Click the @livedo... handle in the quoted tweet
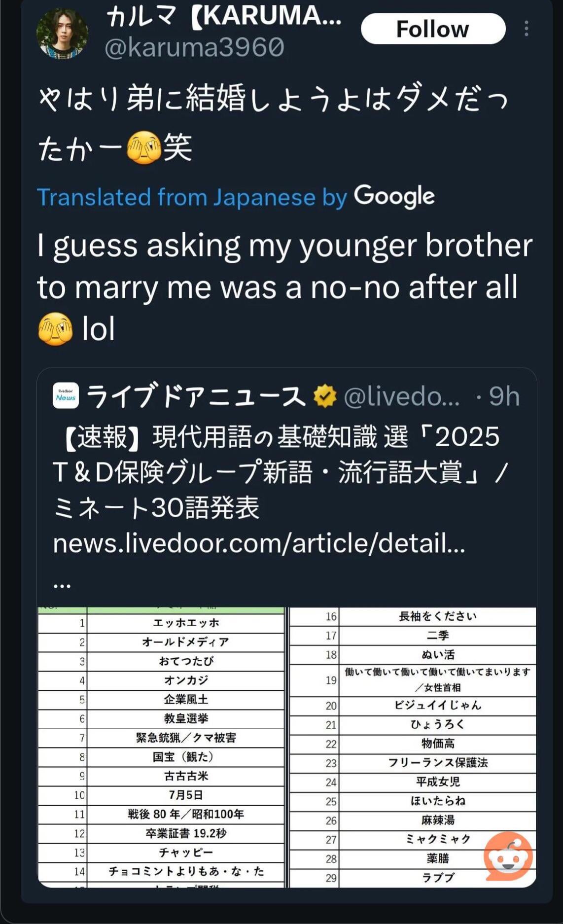 [x=401, y=396]
